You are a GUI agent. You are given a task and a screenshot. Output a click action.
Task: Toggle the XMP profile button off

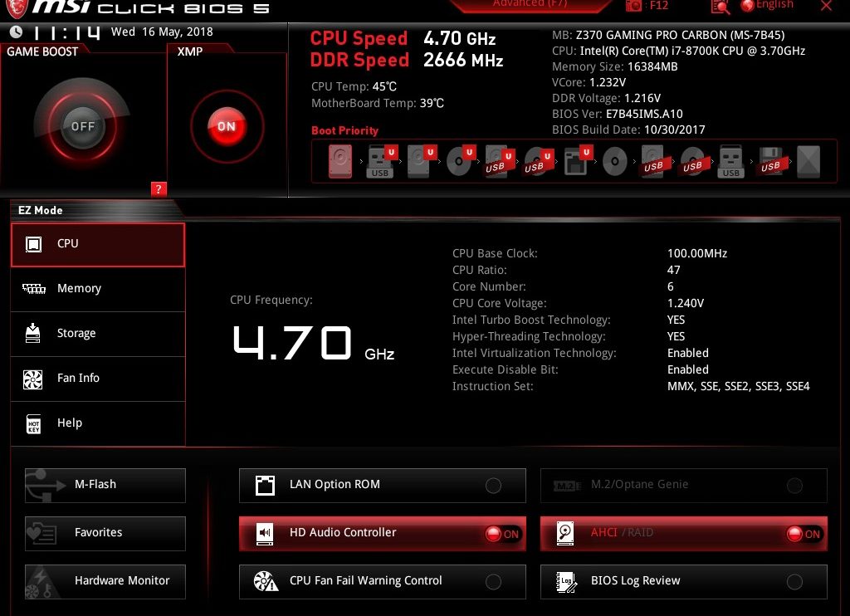coord(227,127)
